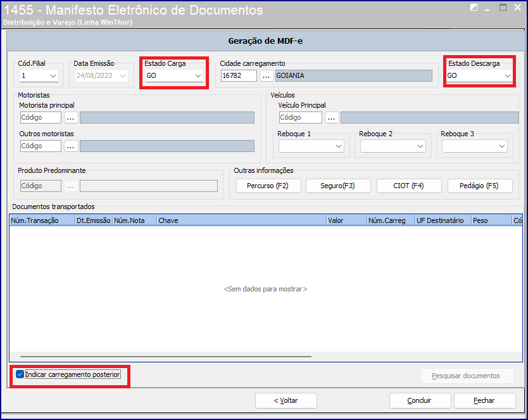Open the Reboque 1 dropdown
The width and height of the screenshot is (528, 420).
point(311,146)
